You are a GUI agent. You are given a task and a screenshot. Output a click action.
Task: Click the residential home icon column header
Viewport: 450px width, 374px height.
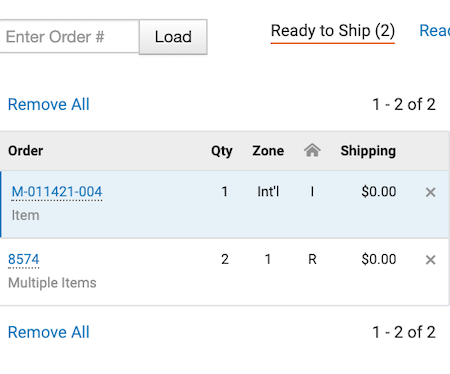point(312,150)
